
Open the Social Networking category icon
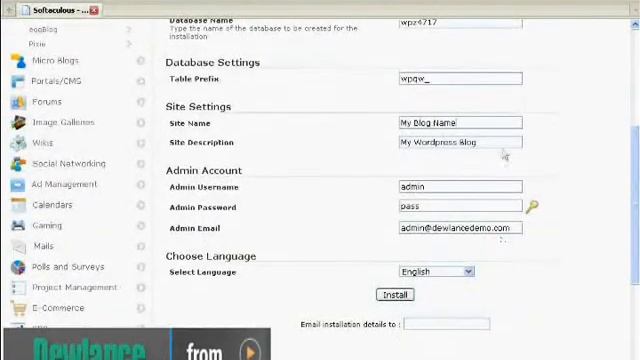pyautogui.click(x=18, y=164)
